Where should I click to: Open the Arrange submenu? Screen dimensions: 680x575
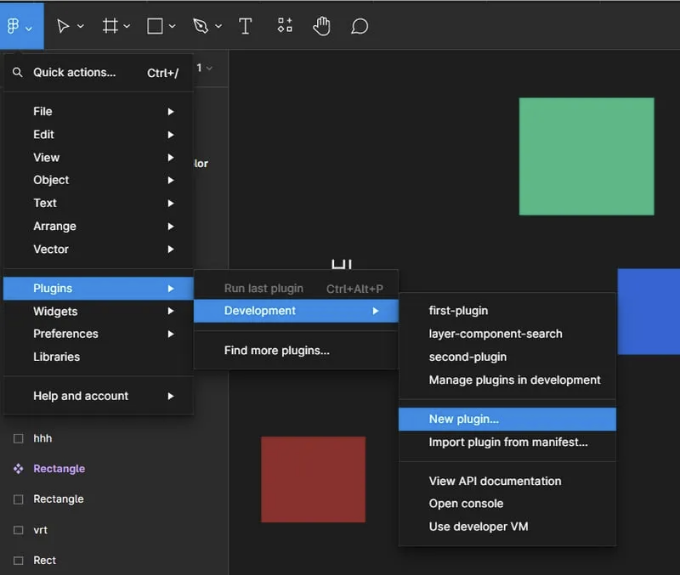point(98,226)
